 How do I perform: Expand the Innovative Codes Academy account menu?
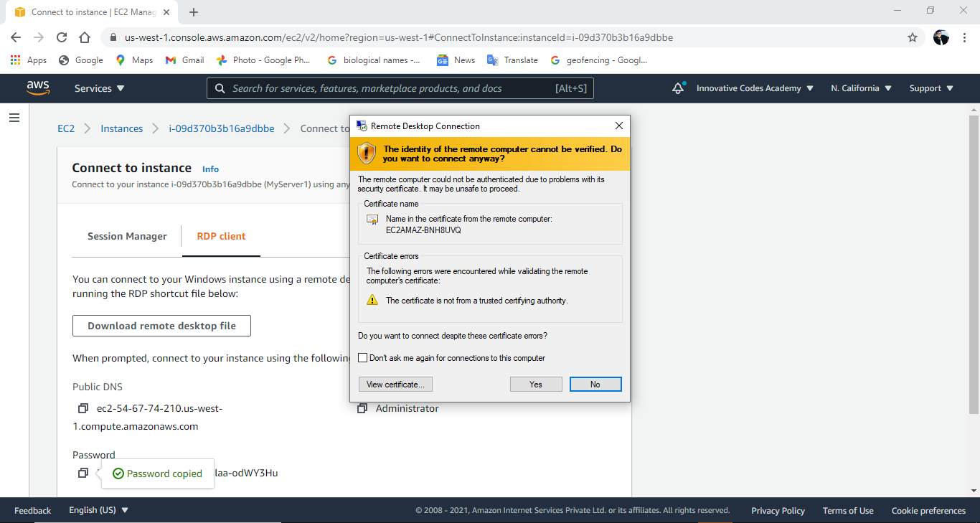pos(755,88)
